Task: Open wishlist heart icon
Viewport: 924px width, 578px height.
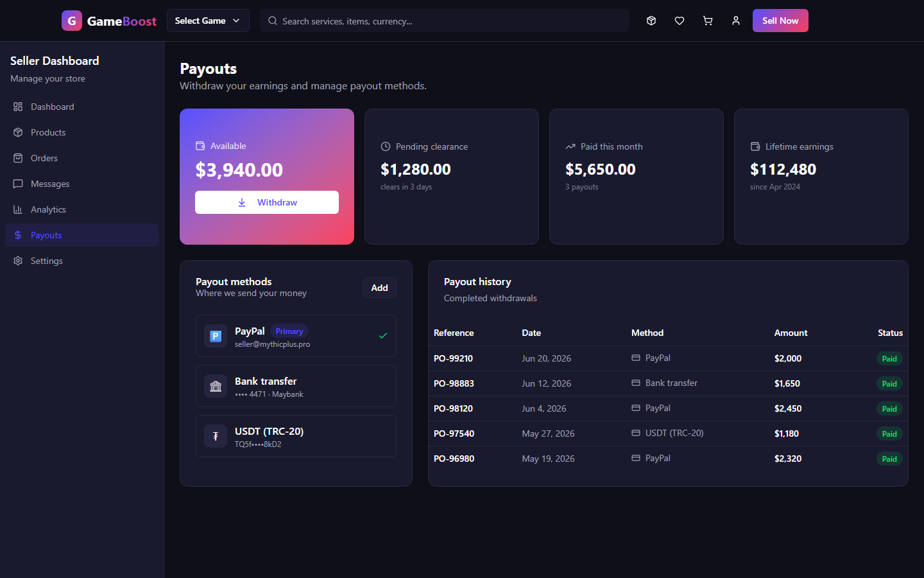Action: 680,21
